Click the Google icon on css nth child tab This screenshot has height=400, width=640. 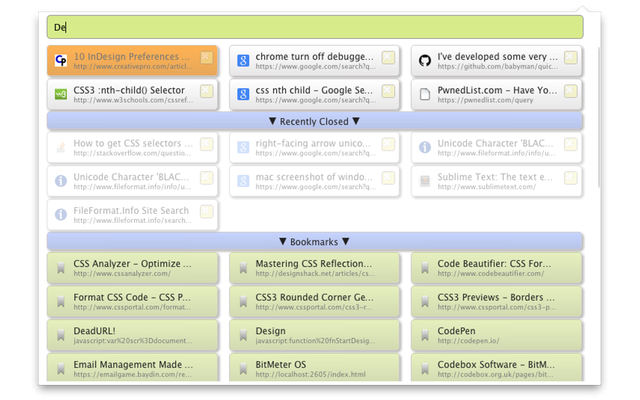coord(243,95)
